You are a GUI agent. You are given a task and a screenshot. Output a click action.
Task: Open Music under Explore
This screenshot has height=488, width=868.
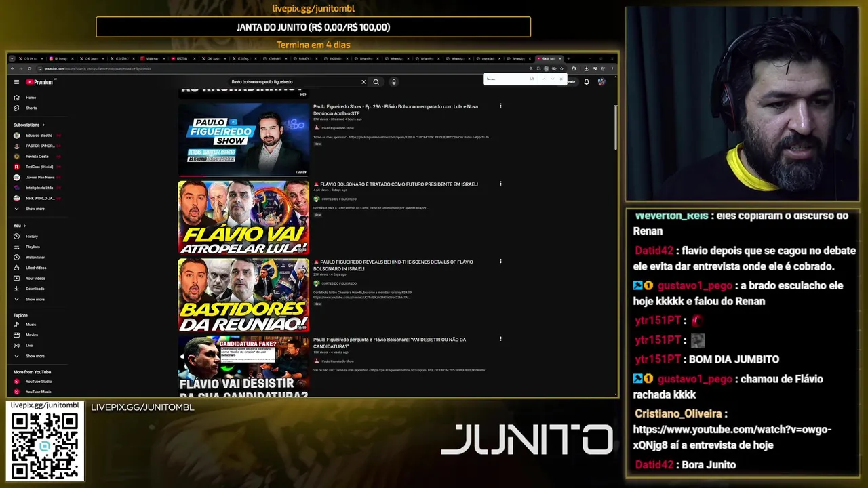(x=26, y=325)
